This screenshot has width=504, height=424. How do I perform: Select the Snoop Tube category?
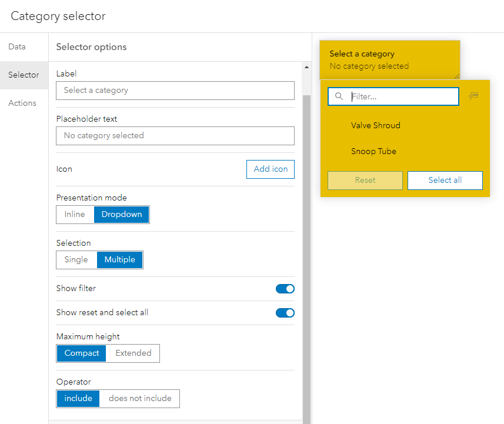point(405,151)
